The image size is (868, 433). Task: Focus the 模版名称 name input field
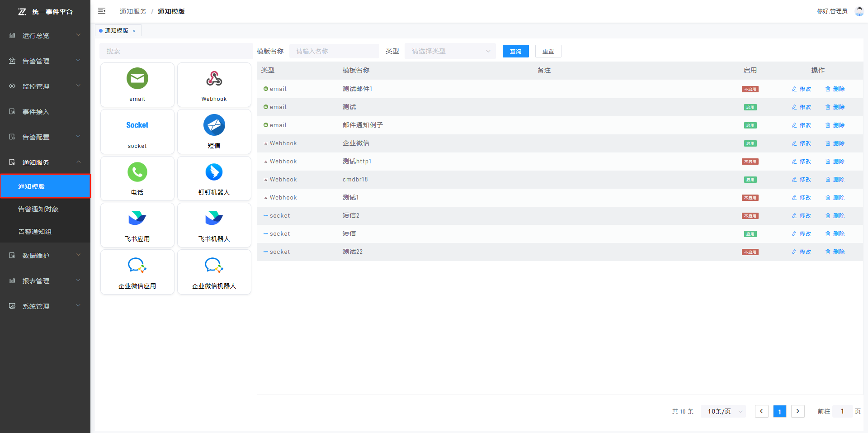[334, 51]
